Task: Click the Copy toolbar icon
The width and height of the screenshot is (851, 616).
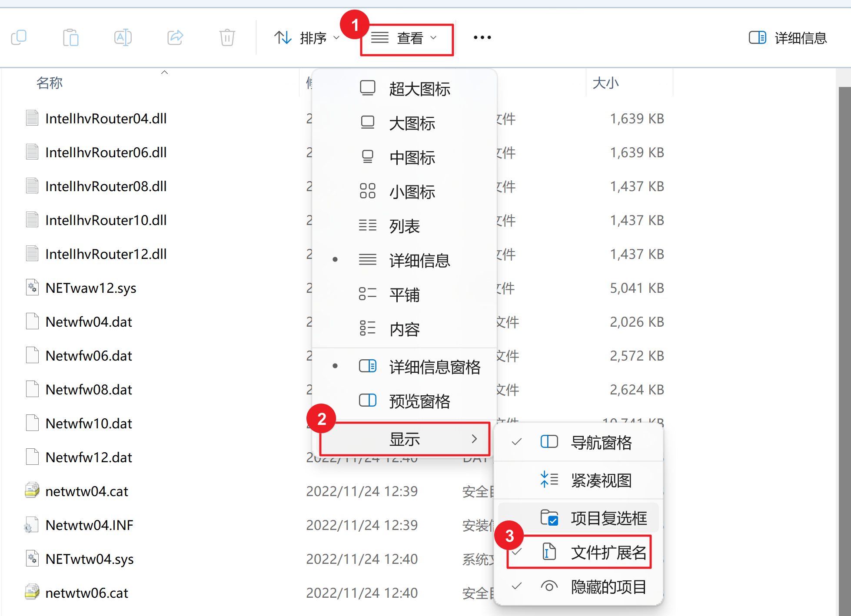Action: pyautogui.click(x=19, y=37)
